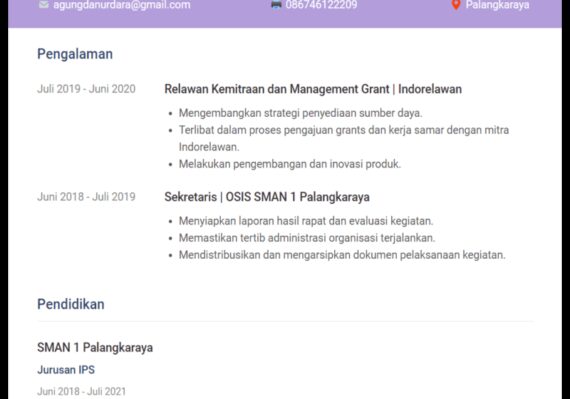The width and height of the screenshot is (570, 399).
Task: Click bullet Melakukan pengembangan dan inovasi produk
Action: [x=290, y=164]
